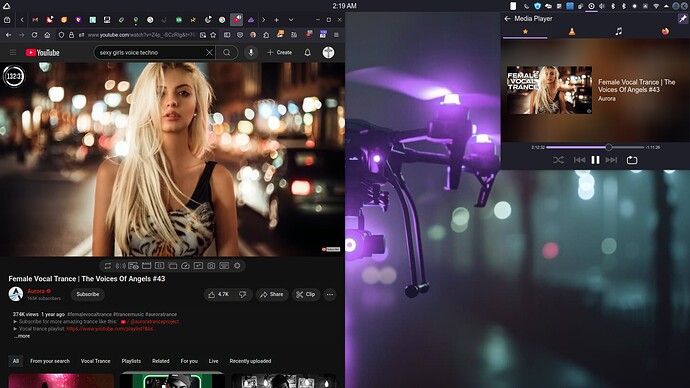Select the Vocal Trance filter chip

[95, 361]
